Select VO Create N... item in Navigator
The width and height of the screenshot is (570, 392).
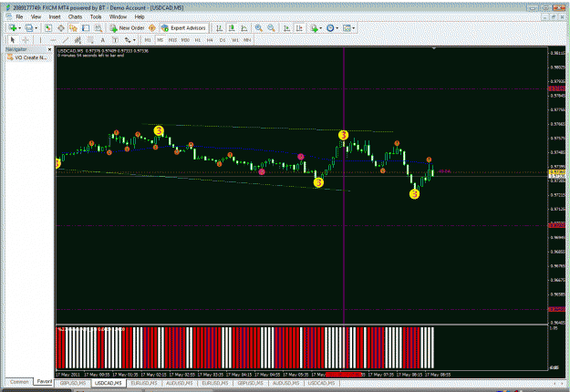coord(28,57)
